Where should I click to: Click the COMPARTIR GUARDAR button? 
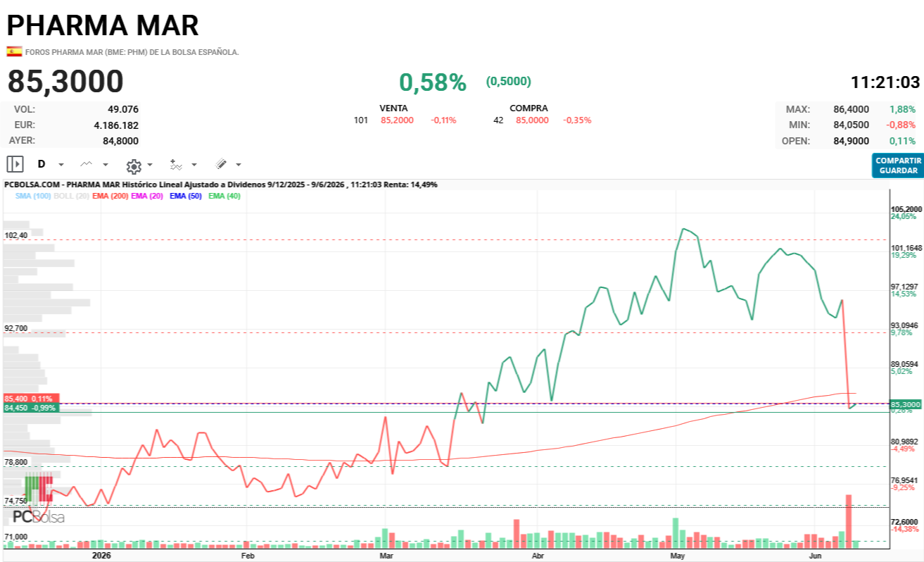pyautogui.click(x=898, y=166)
